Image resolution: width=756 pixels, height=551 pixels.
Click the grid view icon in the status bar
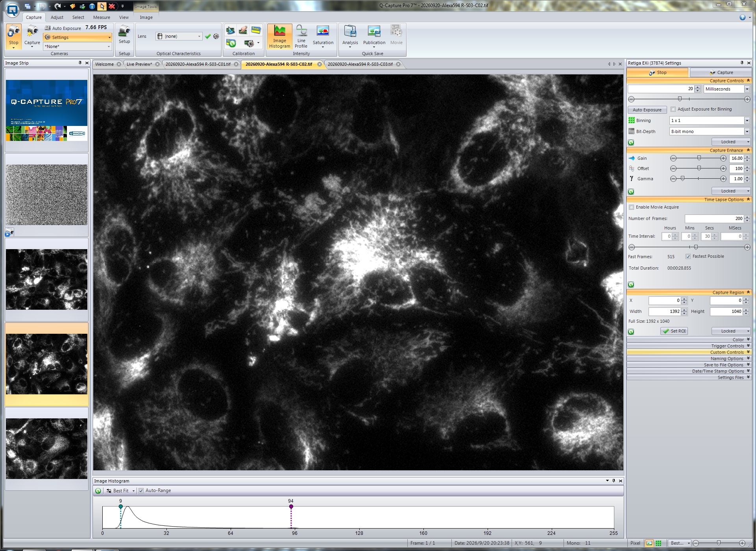click(x=658, y=543)
